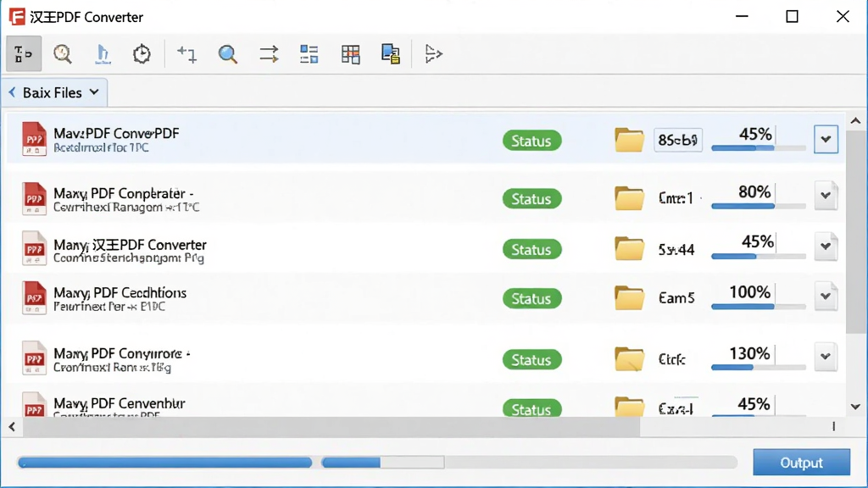868x488 pixels.
Task: Click Status button for Maxy PDF Conyırorc
Action: (x=531, y=359)
